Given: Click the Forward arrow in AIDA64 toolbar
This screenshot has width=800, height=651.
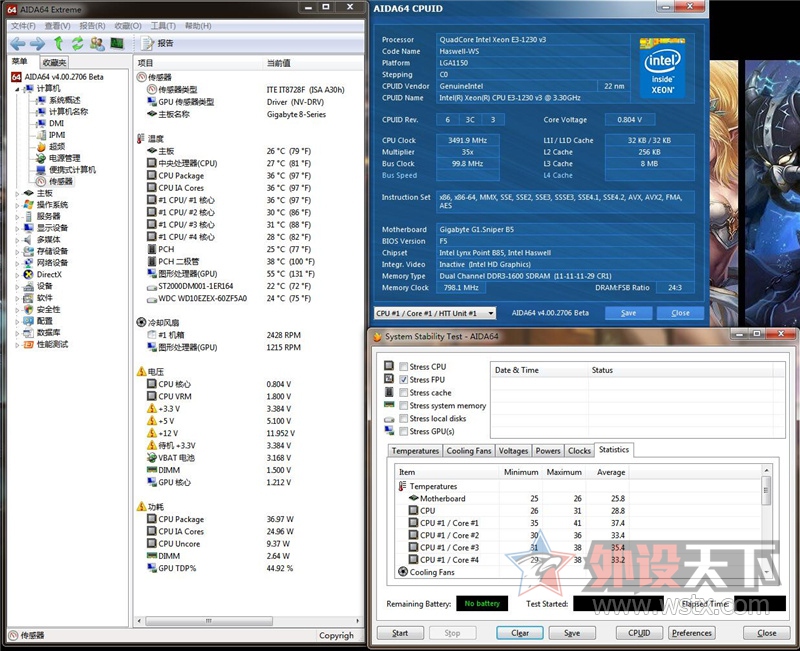Looking at the screenshot, I should (37, 44).
